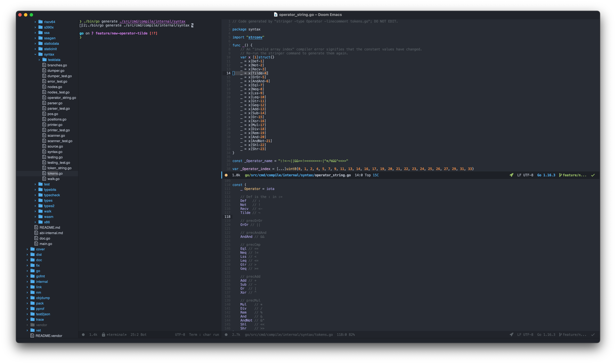Click the operator_string.go file icon

click(x=44, y=98)
